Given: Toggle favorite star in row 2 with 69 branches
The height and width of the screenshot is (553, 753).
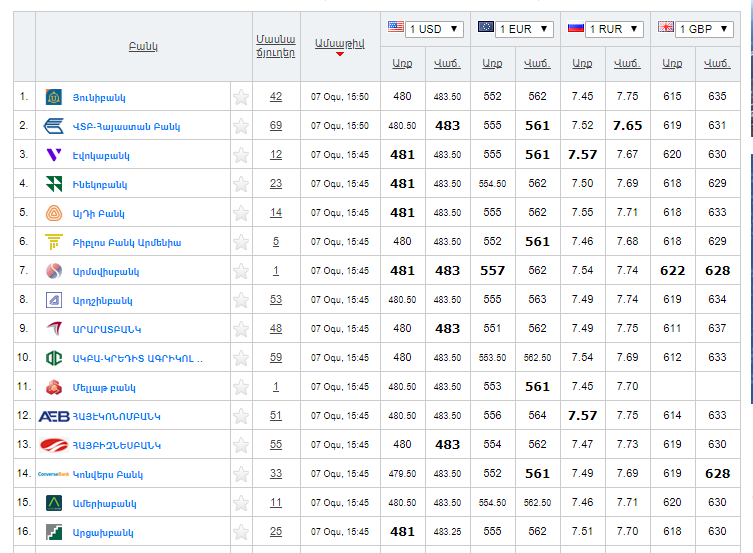Looking at the screenshot, I should 241,126.
